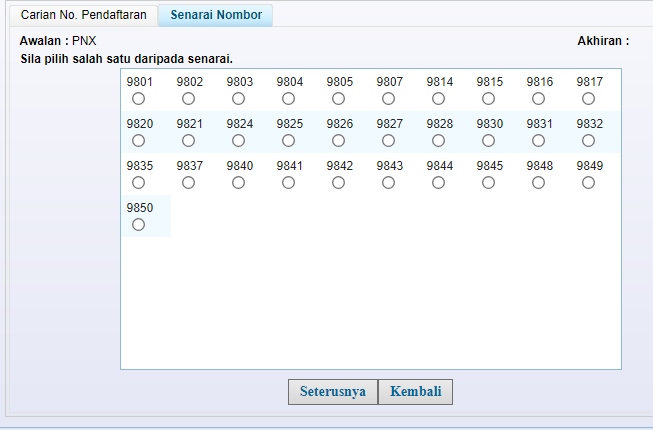Click the 9840 number label
Viewport: 653px width, 430px height.
point(240,166)
